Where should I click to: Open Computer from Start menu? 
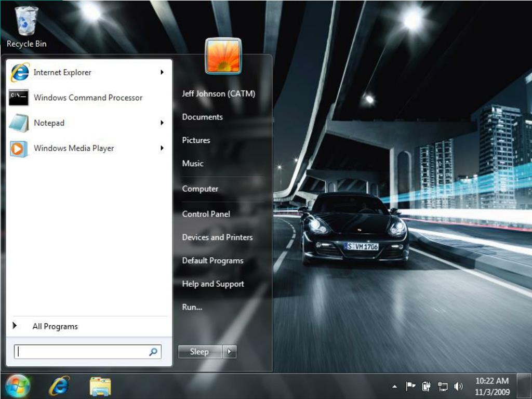[200, 189]
